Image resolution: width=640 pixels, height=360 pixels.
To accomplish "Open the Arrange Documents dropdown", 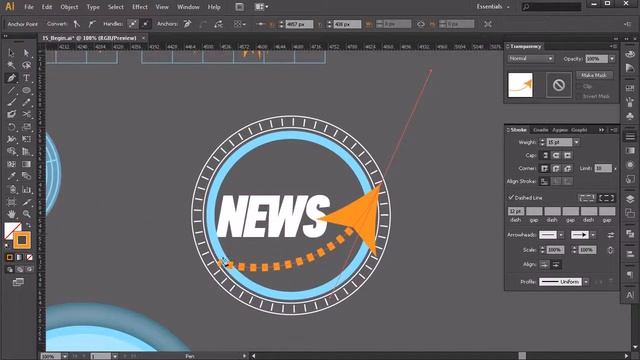I will click(x=261, y=7).
